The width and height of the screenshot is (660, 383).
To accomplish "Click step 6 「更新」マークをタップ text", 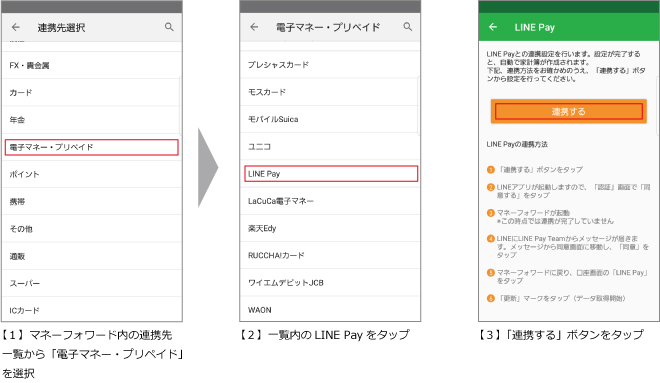I will [x=562, y=298].
